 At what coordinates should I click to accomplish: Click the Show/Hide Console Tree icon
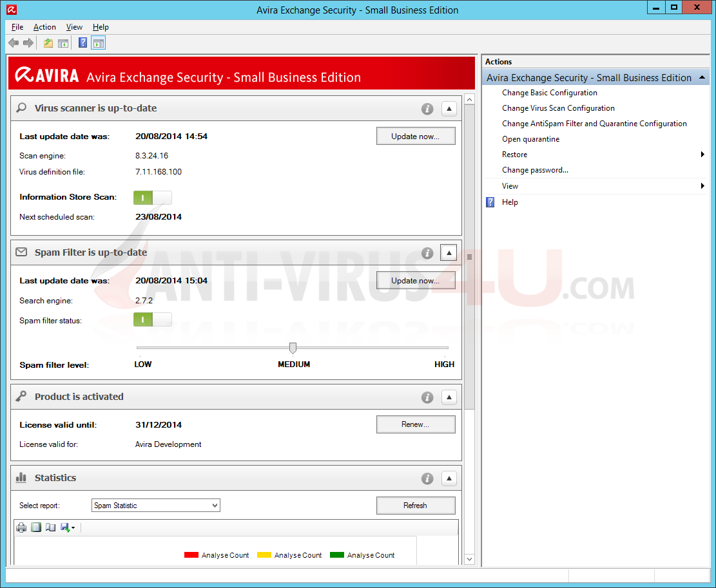[x=63, y=43]
